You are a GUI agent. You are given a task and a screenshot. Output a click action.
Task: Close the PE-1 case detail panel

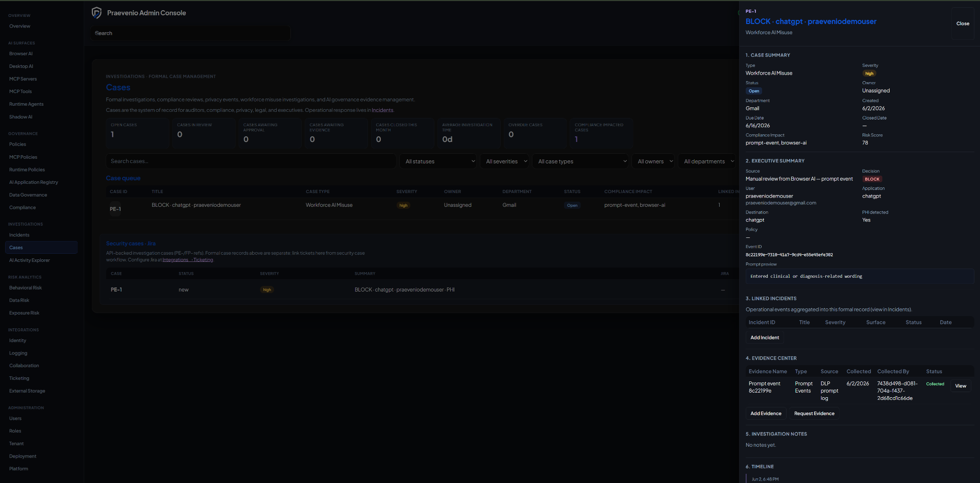(x=963, y=23)
